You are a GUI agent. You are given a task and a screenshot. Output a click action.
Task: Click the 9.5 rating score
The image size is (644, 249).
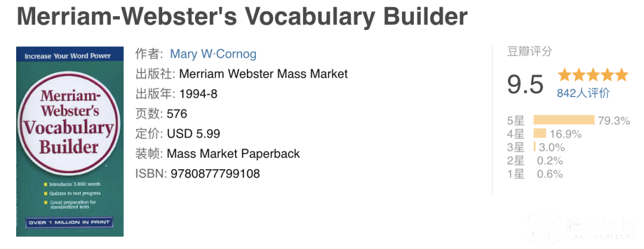coord(525,85)
